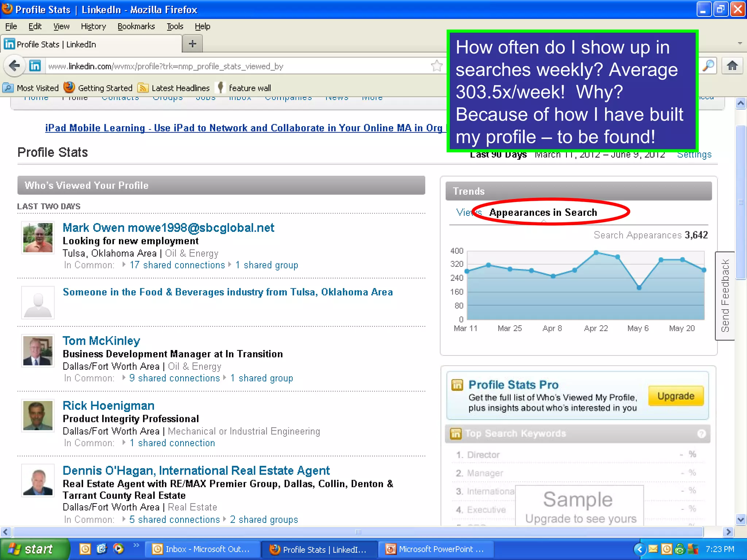Click Dennis O'Hagan's profile photo
The image size is (747, 560).
(38, 480)
